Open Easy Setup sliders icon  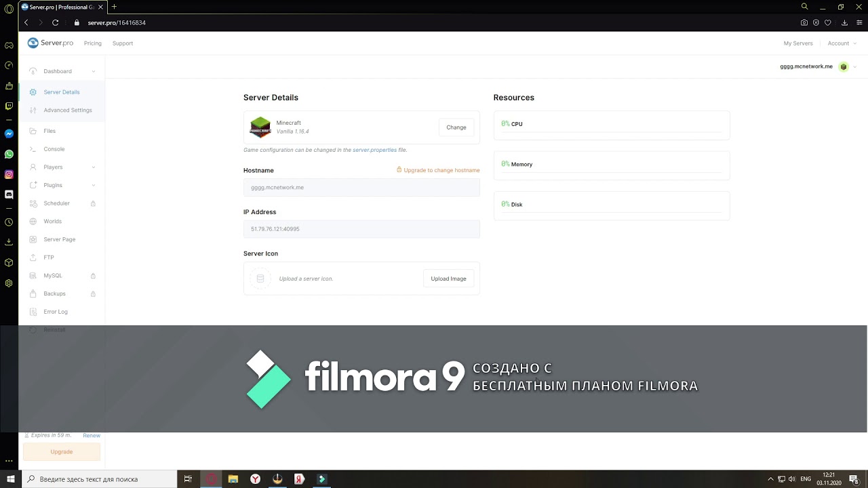[x=859, y=22]
